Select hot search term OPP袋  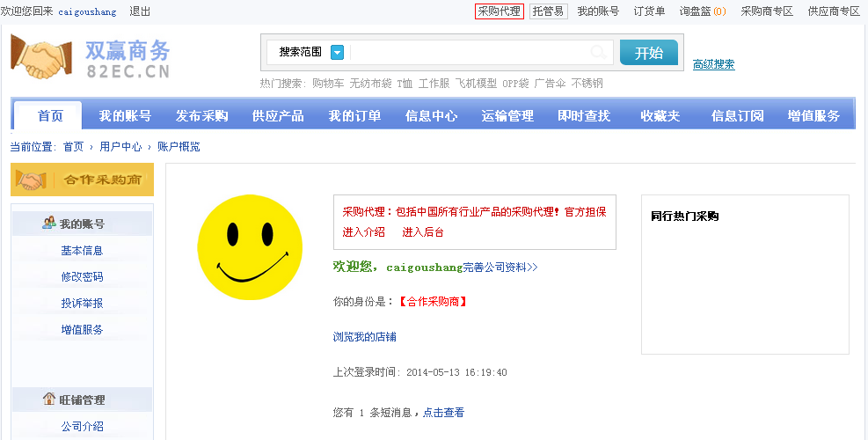tap(515, 83)
